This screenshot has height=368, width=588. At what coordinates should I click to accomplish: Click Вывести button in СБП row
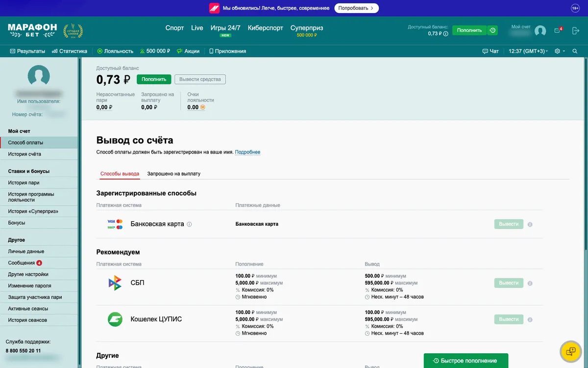click(509, 283)
